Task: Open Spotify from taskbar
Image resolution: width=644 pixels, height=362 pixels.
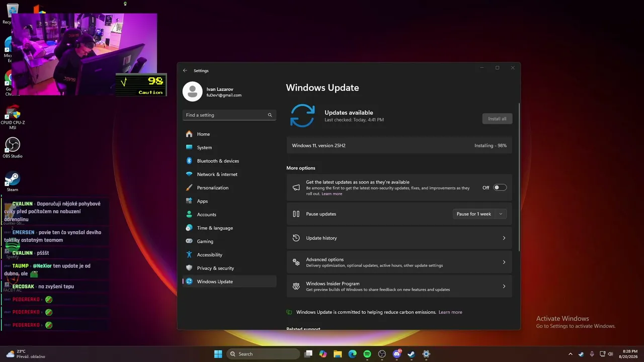Action: (367, 354)
